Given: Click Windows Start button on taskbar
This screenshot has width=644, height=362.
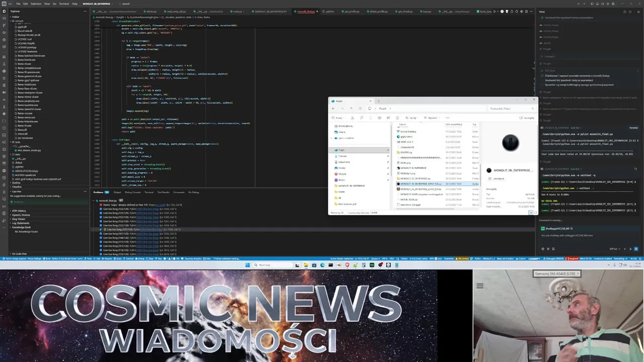Looking at the screenshot, I should coord(247,265).
